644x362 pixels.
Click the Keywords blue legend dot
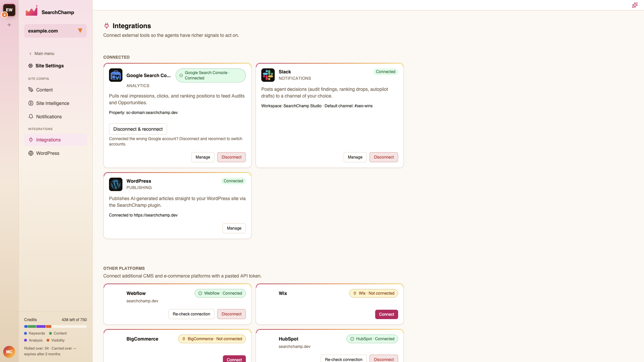click(x=25, y=334)
